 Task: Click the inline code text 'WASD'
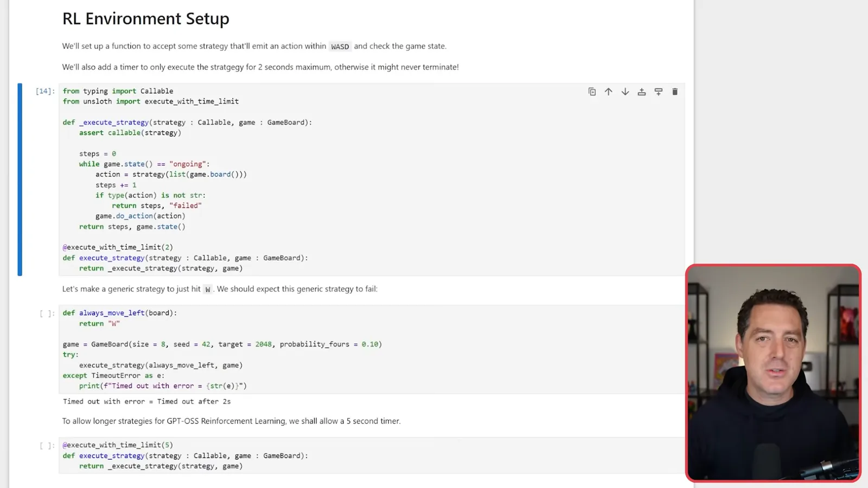point(340,47)
